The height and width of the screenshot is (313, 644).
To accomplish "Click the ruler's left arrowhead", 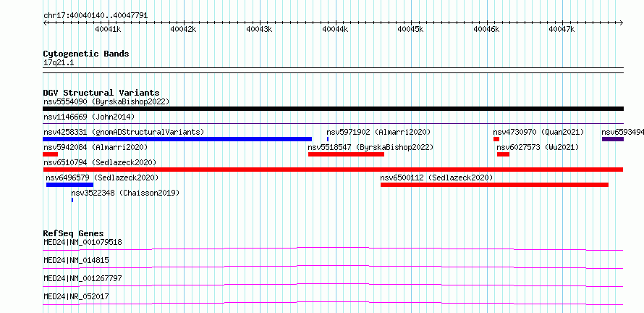I will [45, 22].
